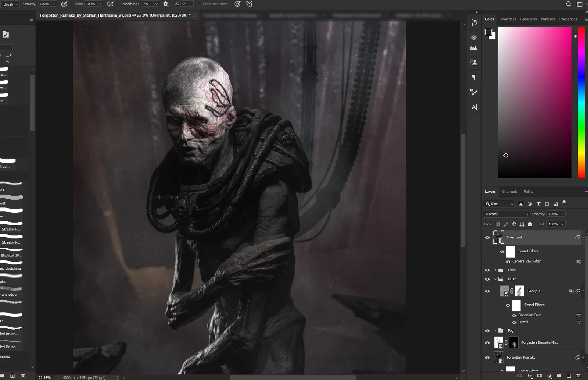588x380 pixels.
Task: Switch to the Channels tab
Action: point(510,191)
